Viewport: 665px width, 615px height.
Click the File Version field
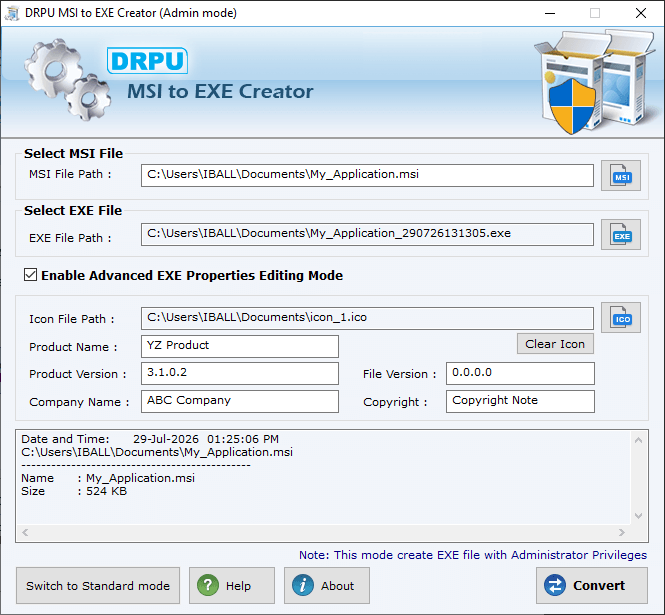520,373
